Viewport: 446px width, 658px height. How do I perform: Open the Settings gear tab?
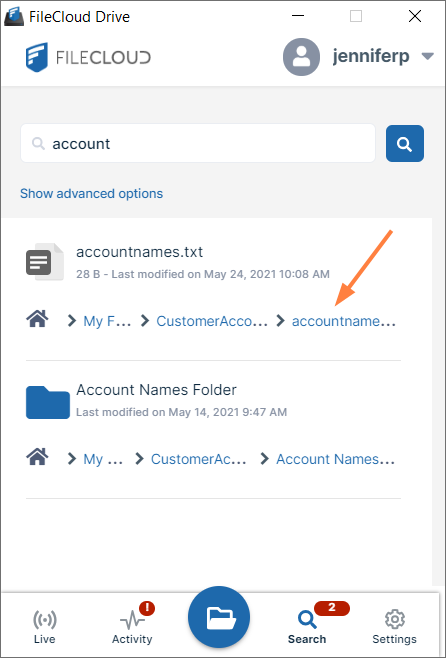394,627
